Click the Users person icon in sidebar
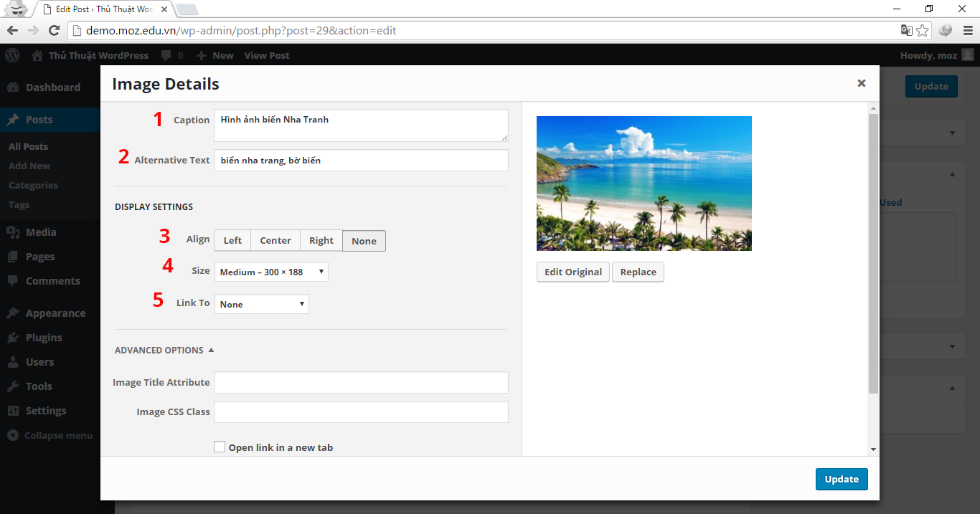Screen dimensions: 980x514 (x=13, y=362)
